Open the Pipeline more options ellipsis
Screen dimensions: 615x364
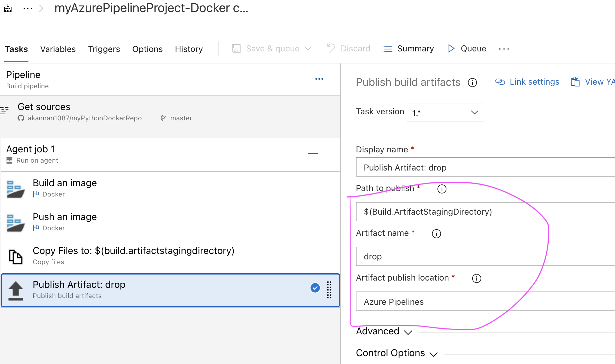click(x=319, y=79)
